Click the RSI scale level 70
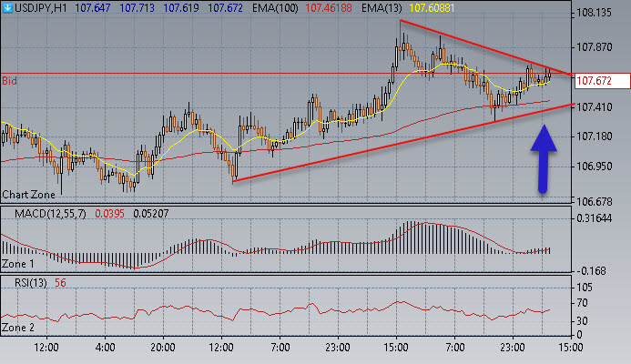 583,303
